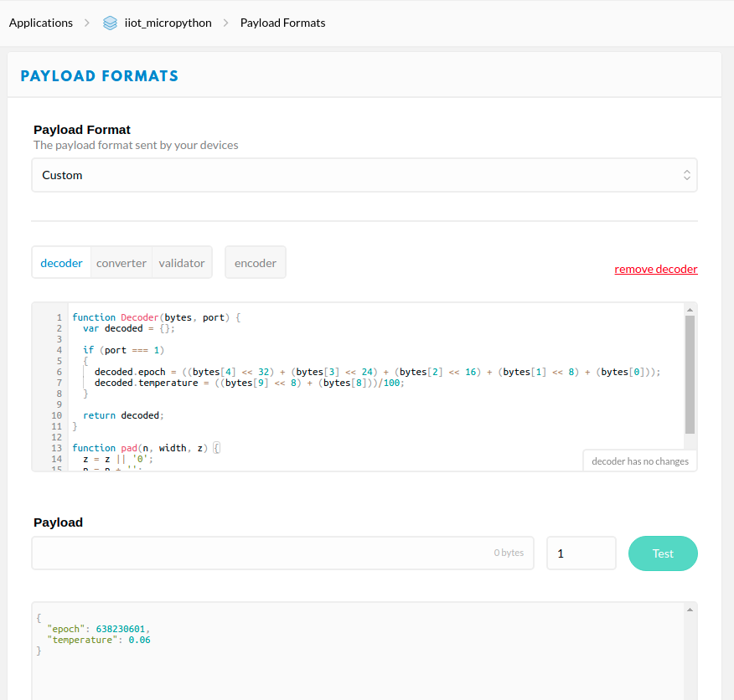Select the decoder tab
Viewport: 734px width, 700px height.
pyautogui.click(x=61, y=262)
